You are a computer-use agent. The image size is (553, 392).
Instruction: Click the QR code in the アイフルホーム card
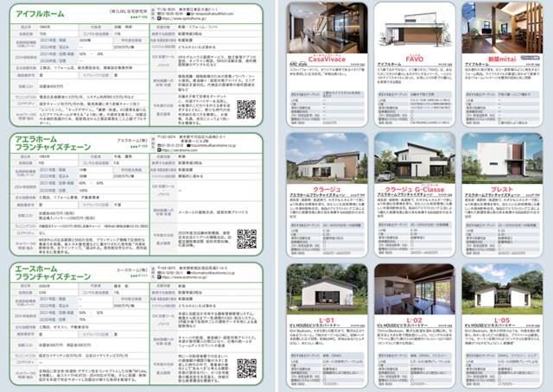(x=246, y=110)
